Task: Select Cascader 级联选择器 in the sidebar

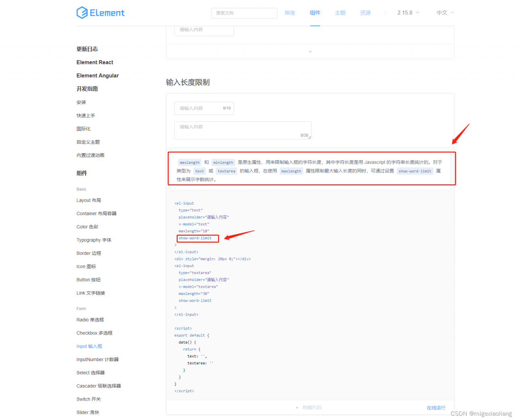Action: (99, 386)
